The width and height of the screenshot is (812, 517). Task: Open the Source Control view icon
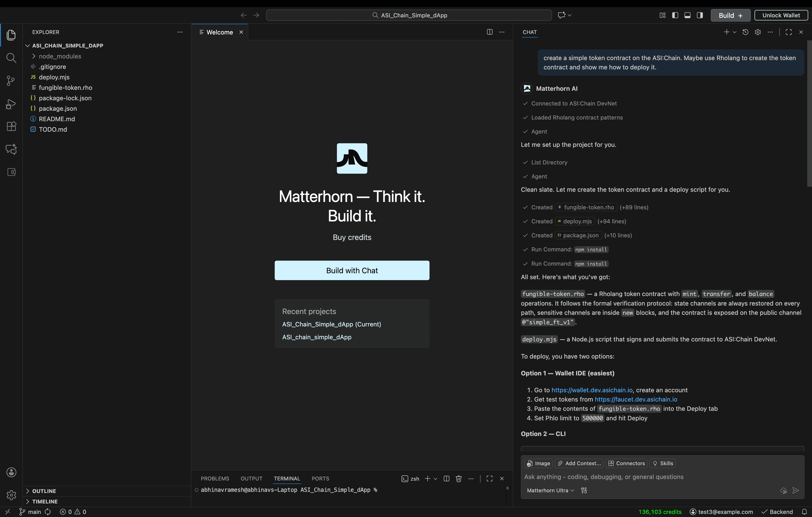[x=11, y=81]
